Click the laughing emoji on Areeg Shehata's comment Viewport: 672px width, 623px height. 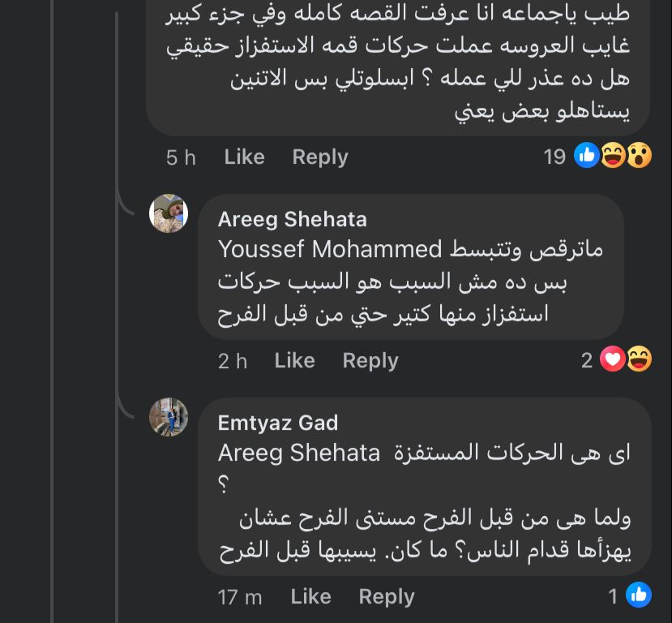pos(639,359)
